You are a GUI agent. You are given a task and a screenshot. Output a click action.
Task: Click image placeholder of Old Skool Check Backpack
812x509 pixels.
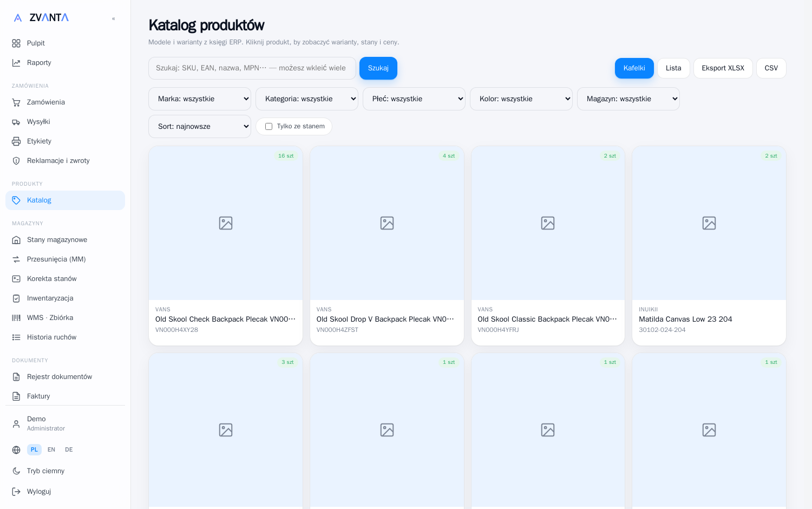[x=226, y=223]
